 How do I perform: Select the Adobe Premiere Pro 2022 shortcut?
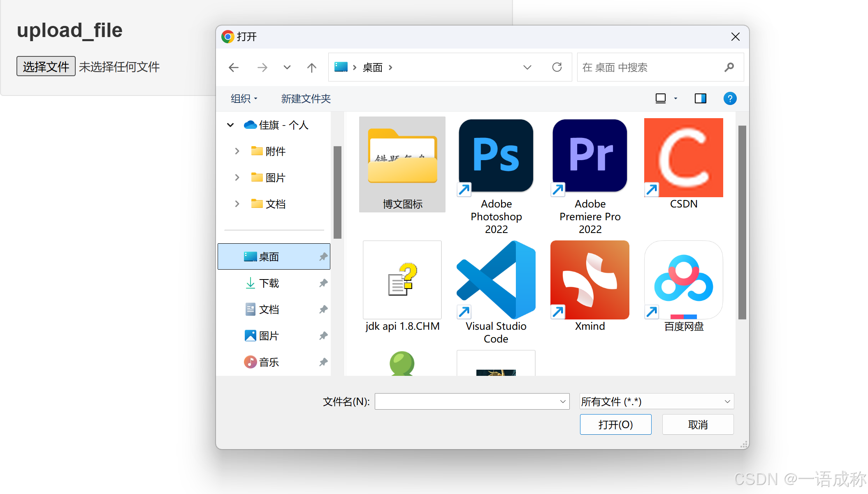point(589,156)
